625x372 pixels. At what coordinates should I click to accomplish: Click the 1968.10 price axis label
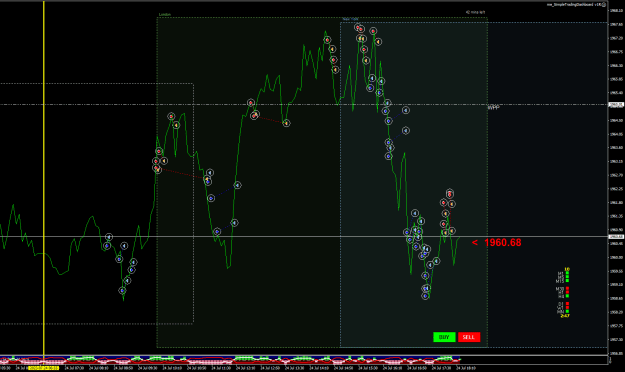click(617, 10)
